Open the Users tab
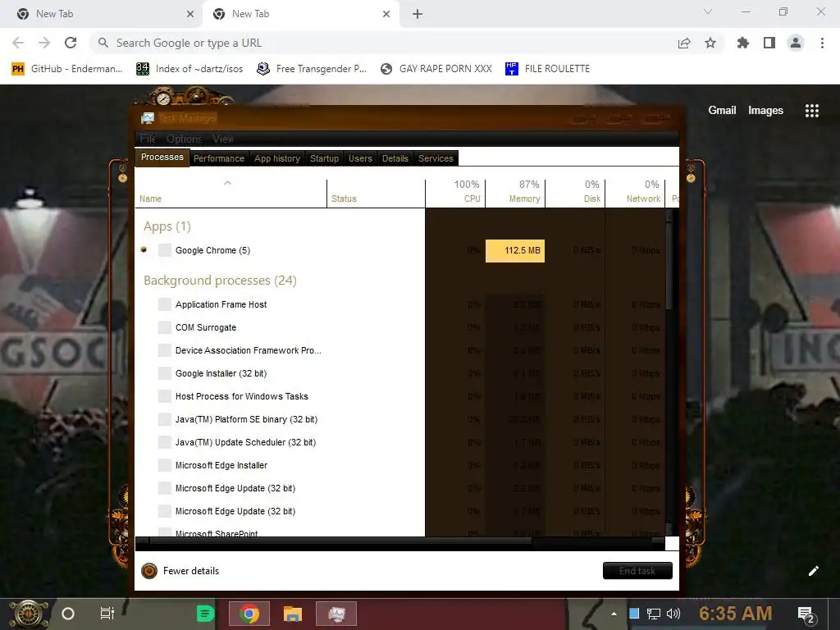840x630 pixels. click(x=360, y=158)
